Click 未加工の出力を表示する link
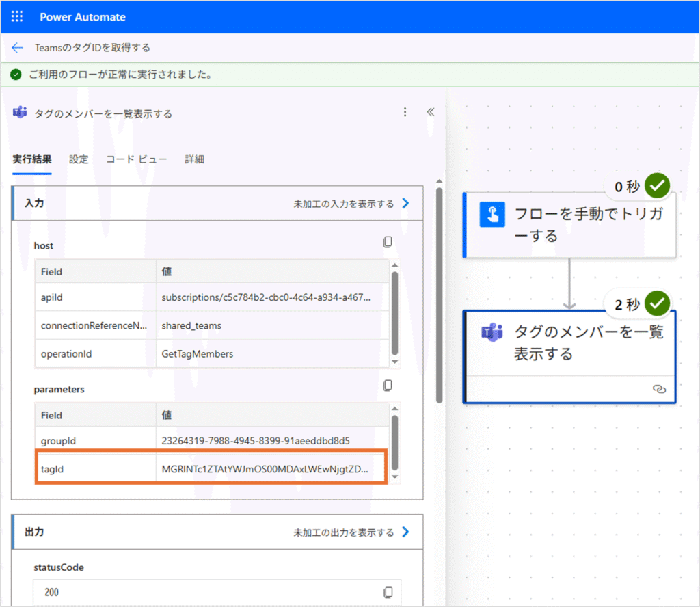 click(343, 532)
